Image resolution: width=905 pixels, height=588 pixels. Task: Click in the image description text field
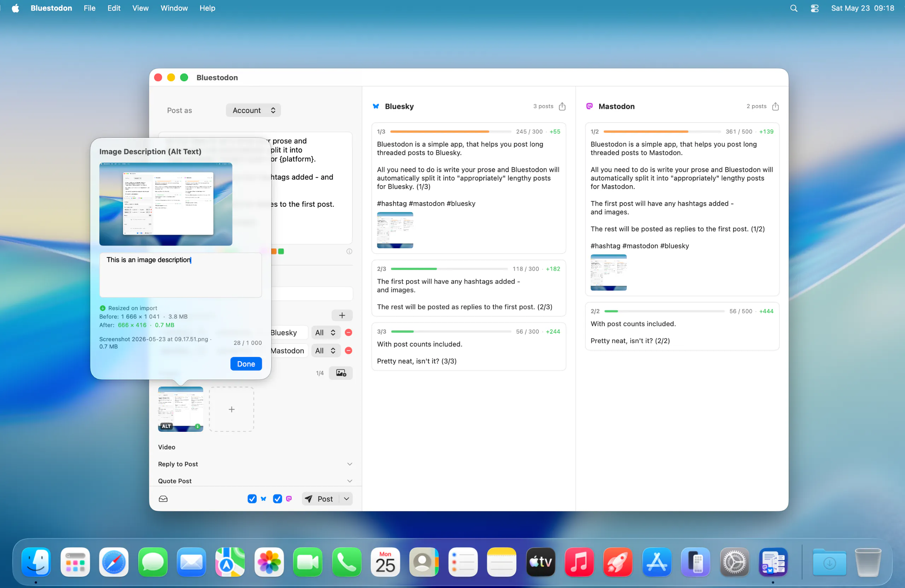click(x=181, y=275)
